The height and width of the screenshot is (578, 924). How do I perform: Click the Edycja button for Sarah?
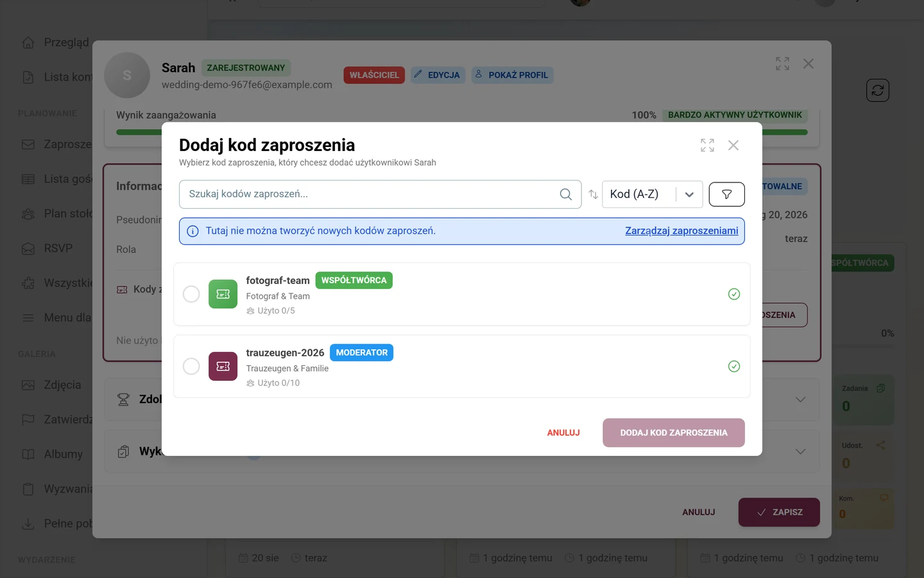(437, 75)
